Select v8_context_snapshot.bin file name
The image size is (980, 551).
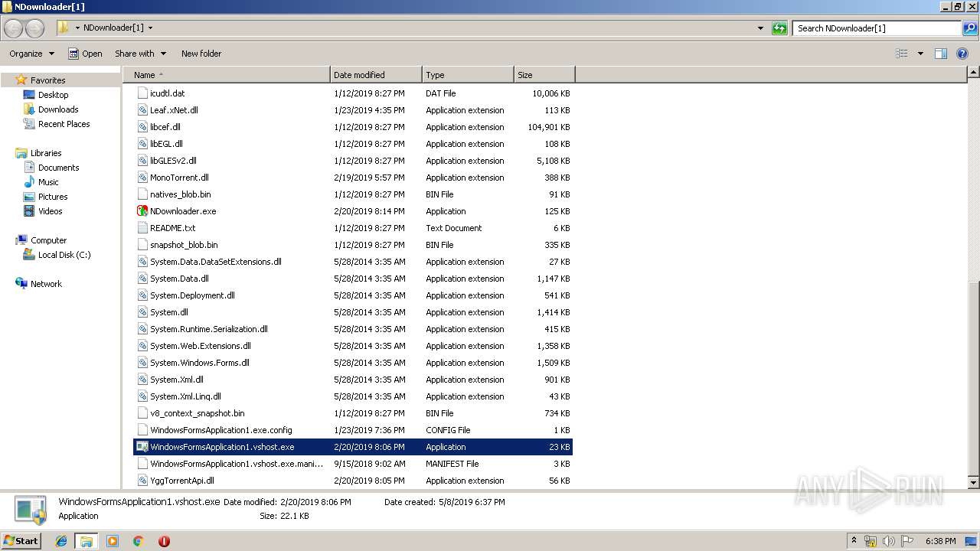(x=198, y=413)
